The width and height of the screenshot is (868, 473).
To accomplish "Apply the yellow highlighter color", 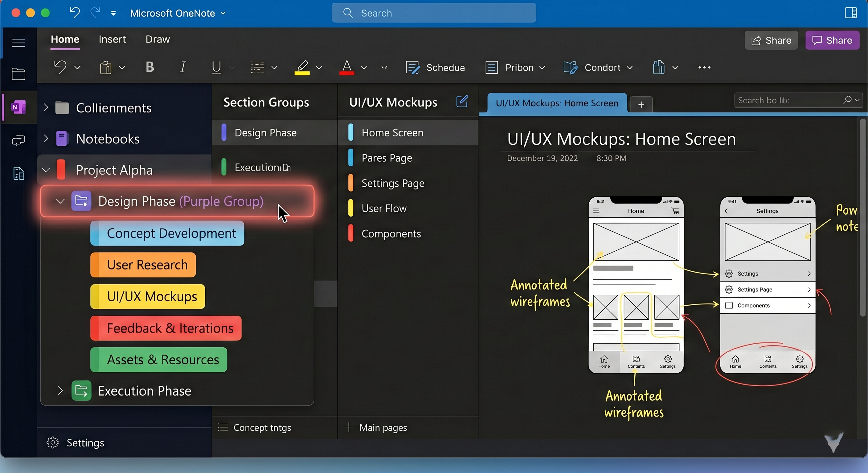I will coord(302,67).
